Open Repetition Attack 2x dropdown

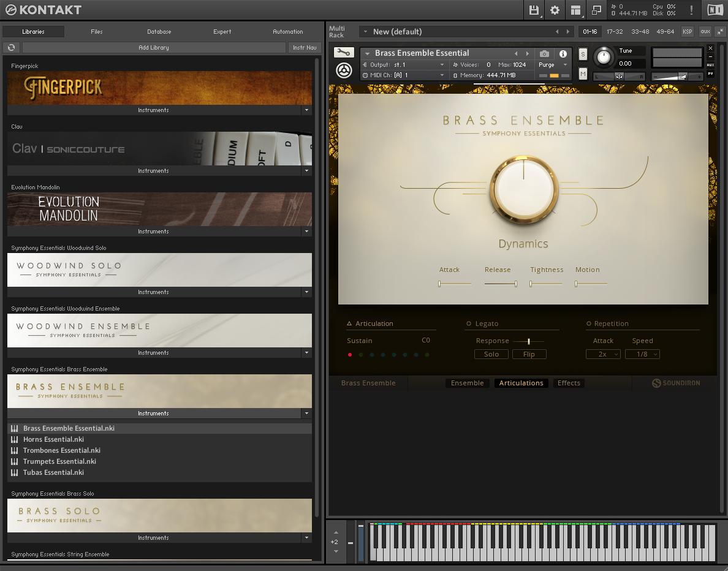coord(603,354)
